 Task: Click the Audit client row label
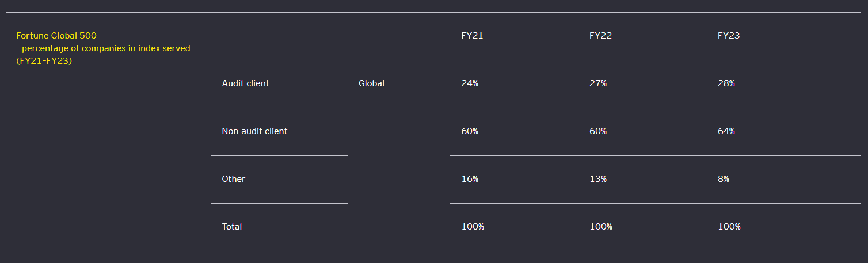(245, 83)
